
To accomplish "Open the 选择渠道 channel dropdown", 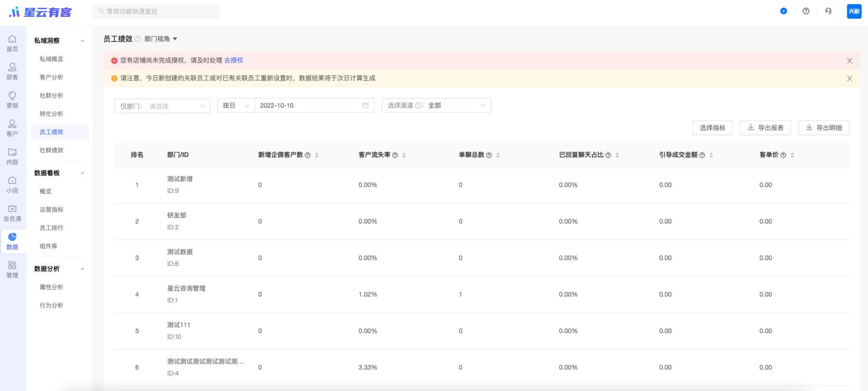I will click(436, 105).
